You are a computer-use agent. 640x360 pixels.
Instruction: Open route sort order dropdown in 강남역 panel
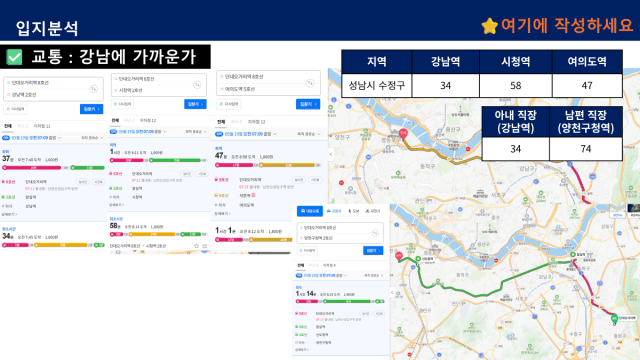(x=92, y=138)
